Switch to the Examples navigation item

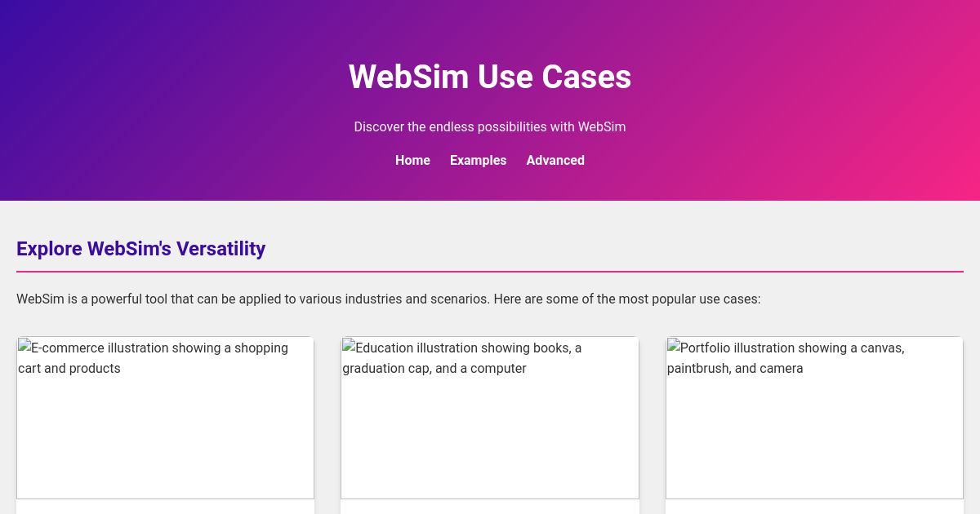(478, 161)
